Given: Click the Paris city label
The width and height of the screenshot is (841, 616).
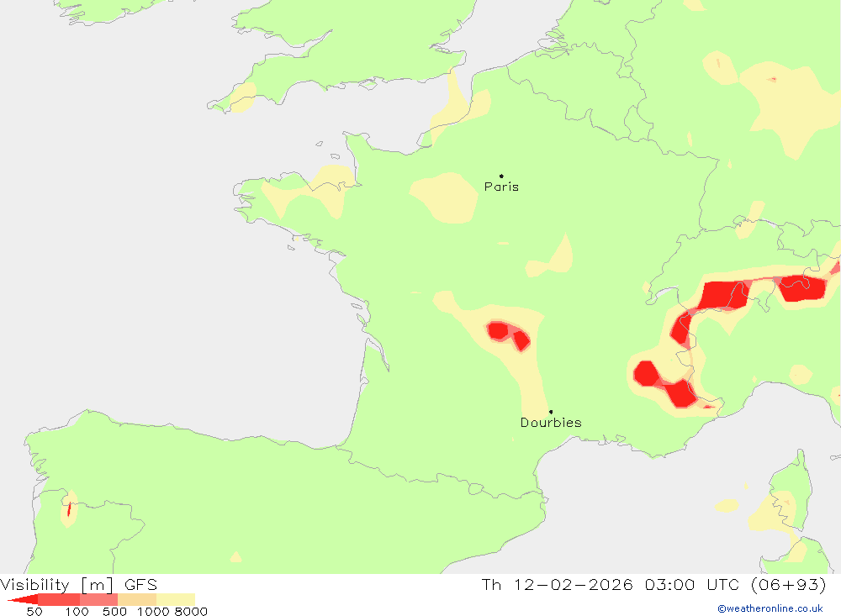Looking at the screenshot, I should 501,187.
